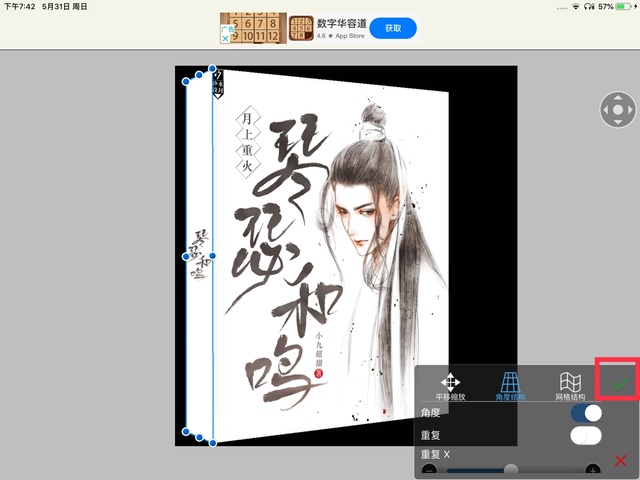Cancel the transform with the red X
This screenshot has height=480, width=640.
pos(621,460)
